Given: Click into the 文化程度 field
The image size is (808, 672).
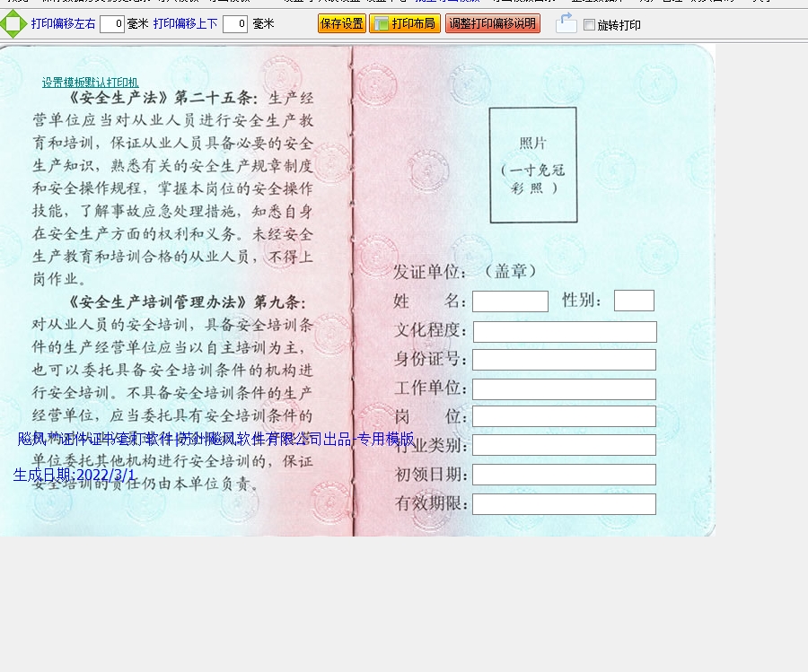Looking at the screenshot, I should click(565, 332).
